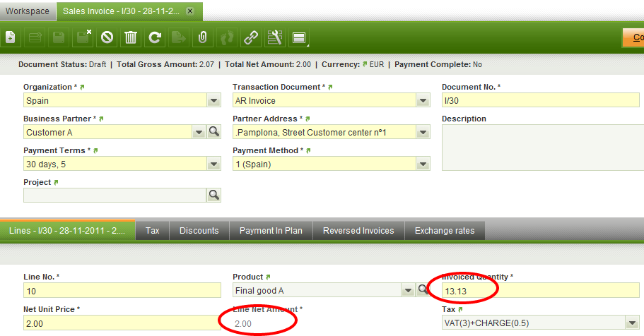Expand the Payment Terms dropdown arrow
This screenshot has height=336, width=644.
[x=214, y=164]
